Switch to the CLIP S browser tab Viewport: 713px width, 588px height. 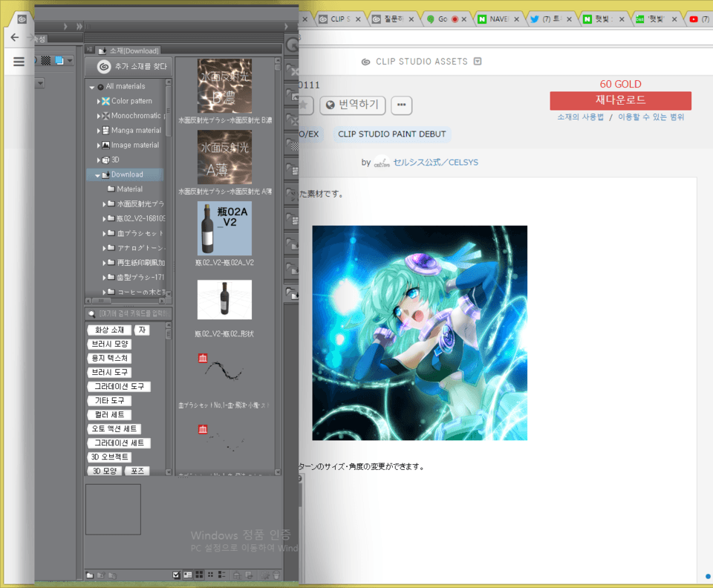(340, 19)
